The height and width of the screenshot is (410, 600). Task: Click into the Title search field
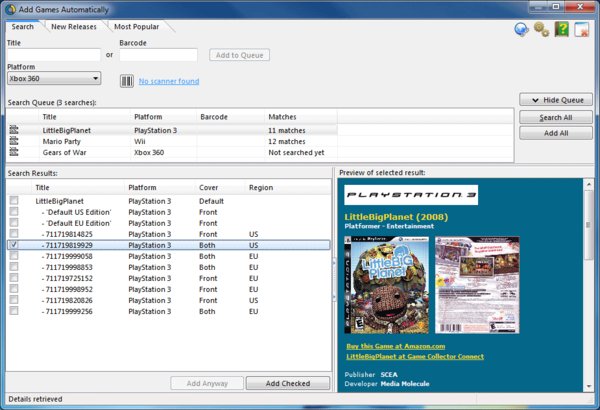coord(54,55)
